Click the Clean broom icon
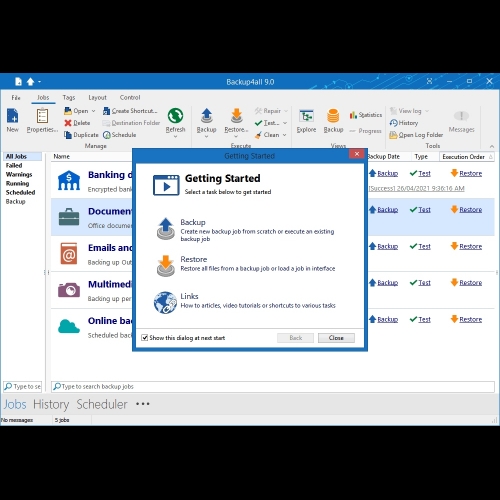This screenshot has height=500, width=500. [258, 135]
